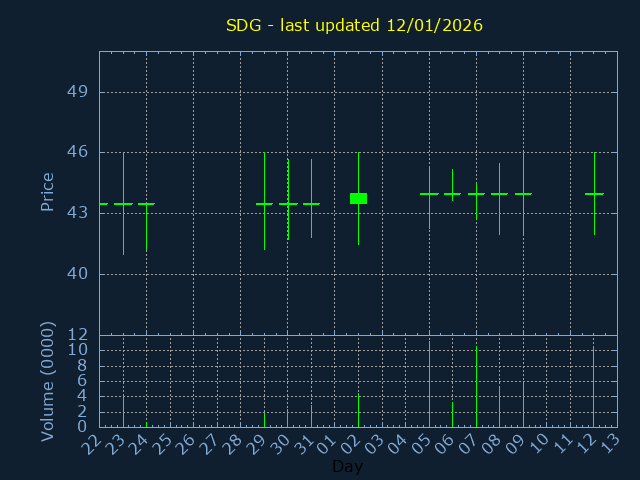Click the 40 price tick label
Viewport: 640px width, 480px height.
77,274
